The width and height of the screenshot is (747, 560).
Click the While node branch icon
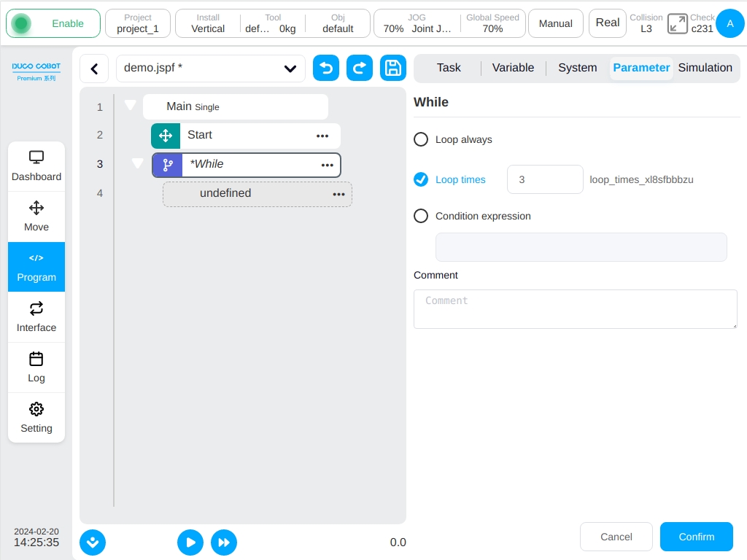[x=167, y=165]
